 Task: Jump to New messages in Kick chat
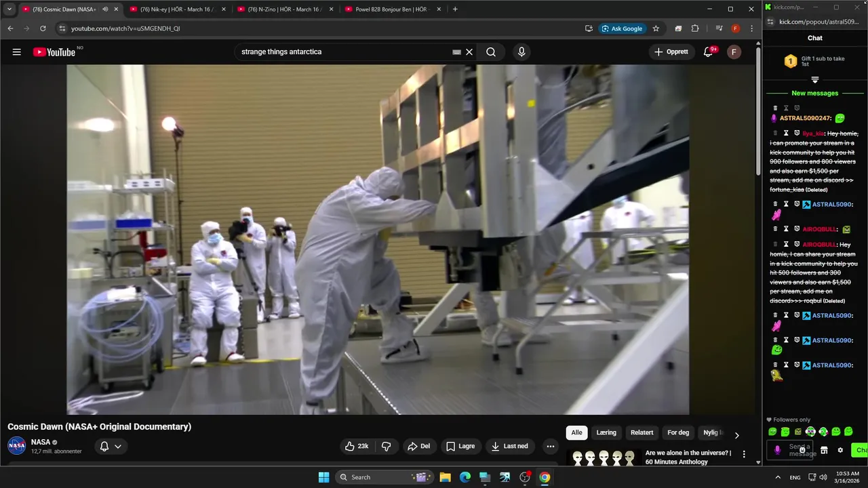click(815, 93)
